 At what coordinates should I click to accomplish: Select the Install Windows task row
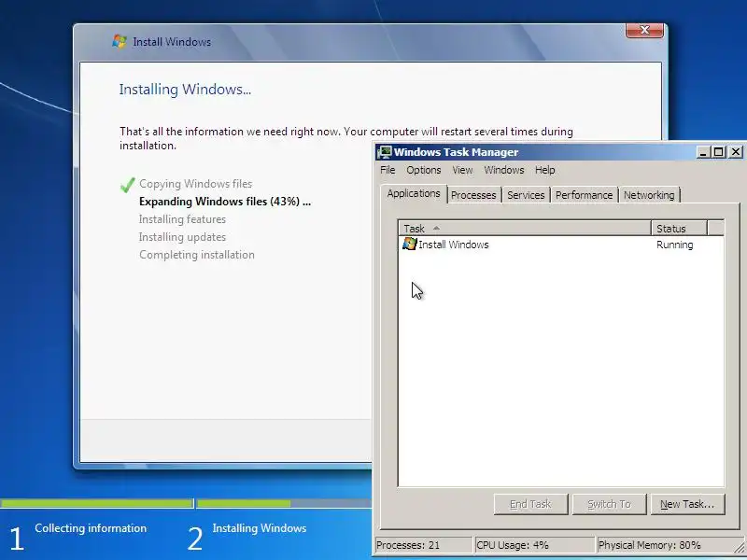click(561, 245)
